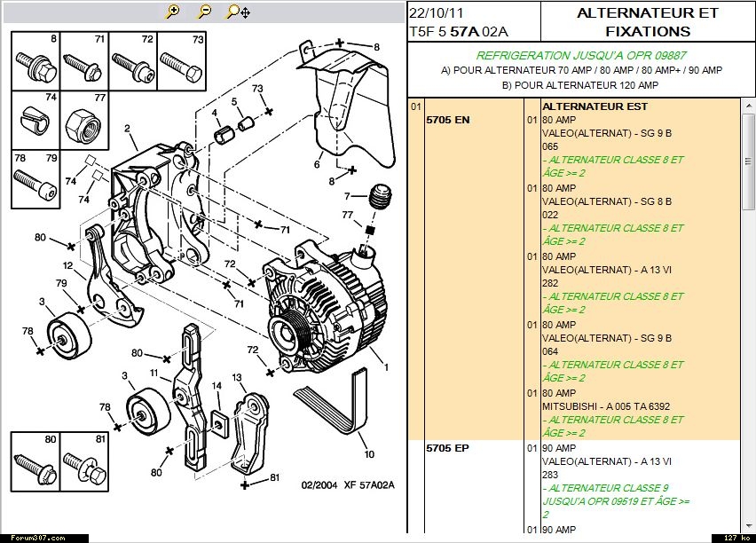Viewport: 756px width, 543px height.
Task: Select the part 77 nut thumbnail
Action: pos(84,119)
